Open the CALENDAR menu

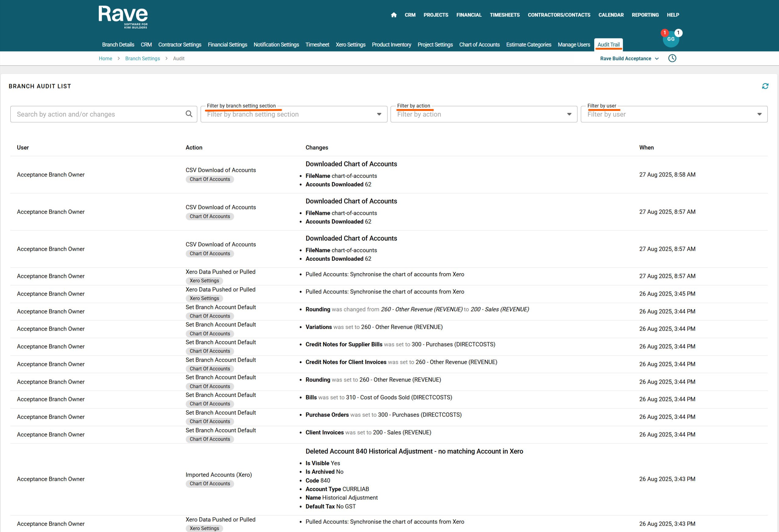pos(611,15)
